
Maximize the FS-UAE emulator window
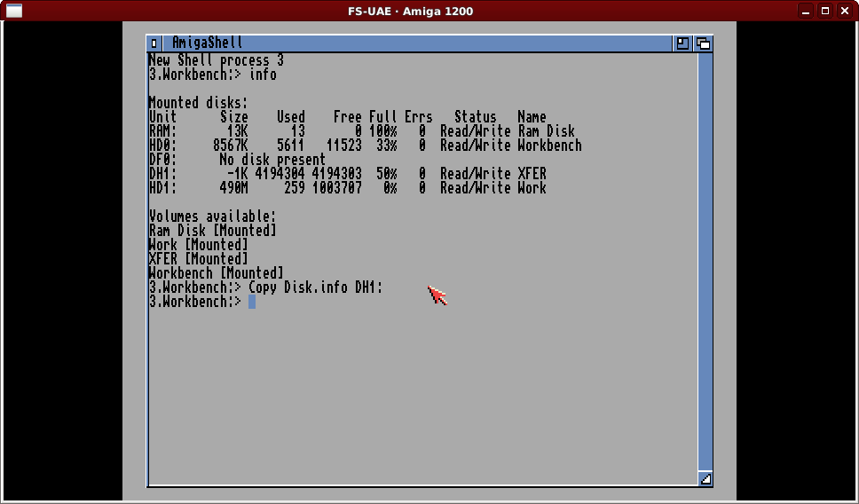[825, 11]
